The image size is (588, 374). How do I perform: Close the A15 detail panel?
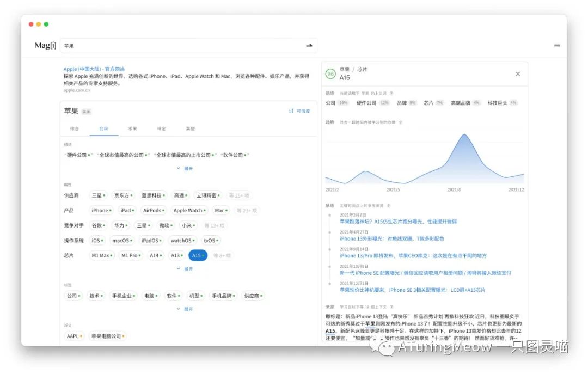[x=518, y=74]
